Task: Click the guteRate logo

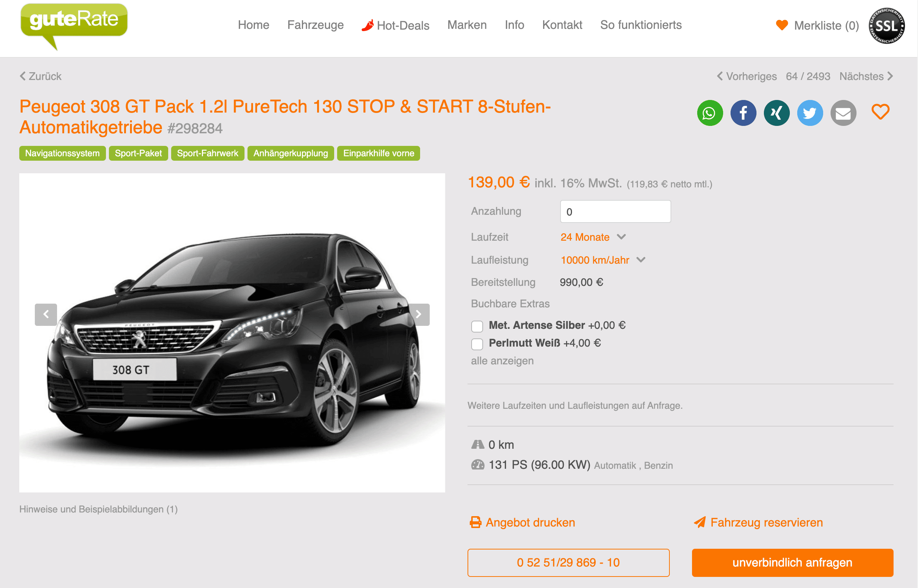Action: (74, 26)
